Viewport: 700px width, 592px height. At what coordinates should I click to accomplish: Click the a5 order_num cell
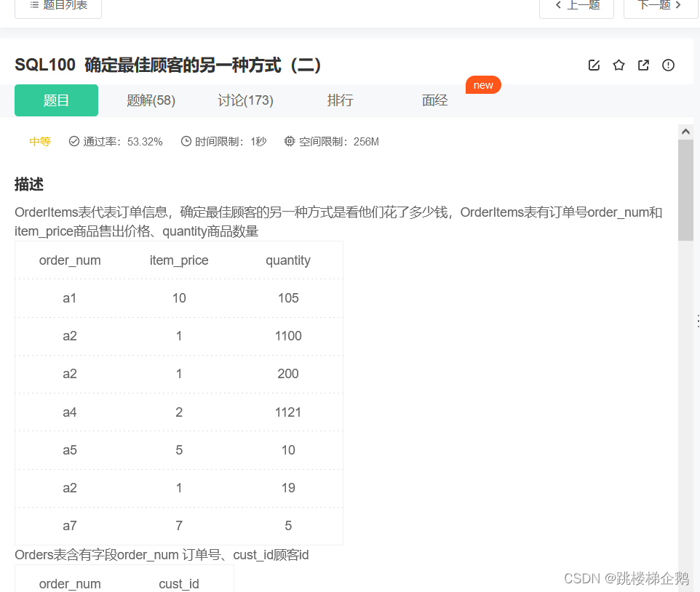[x=70, y=450]
